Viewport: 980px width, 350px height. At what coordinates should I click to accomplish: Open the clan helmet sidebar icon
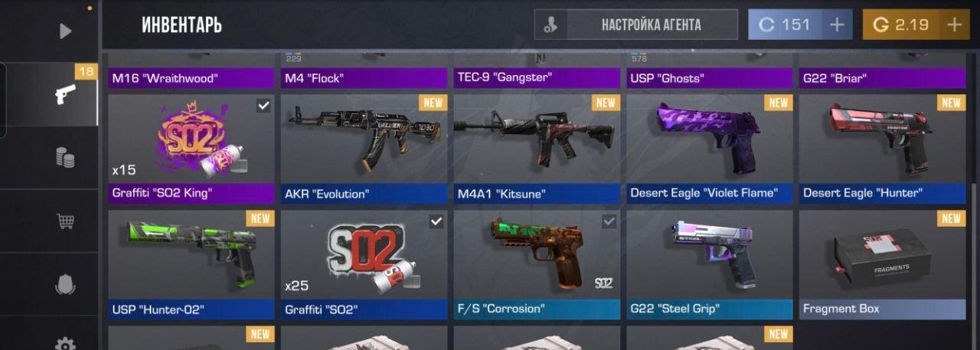coord(66,284)
